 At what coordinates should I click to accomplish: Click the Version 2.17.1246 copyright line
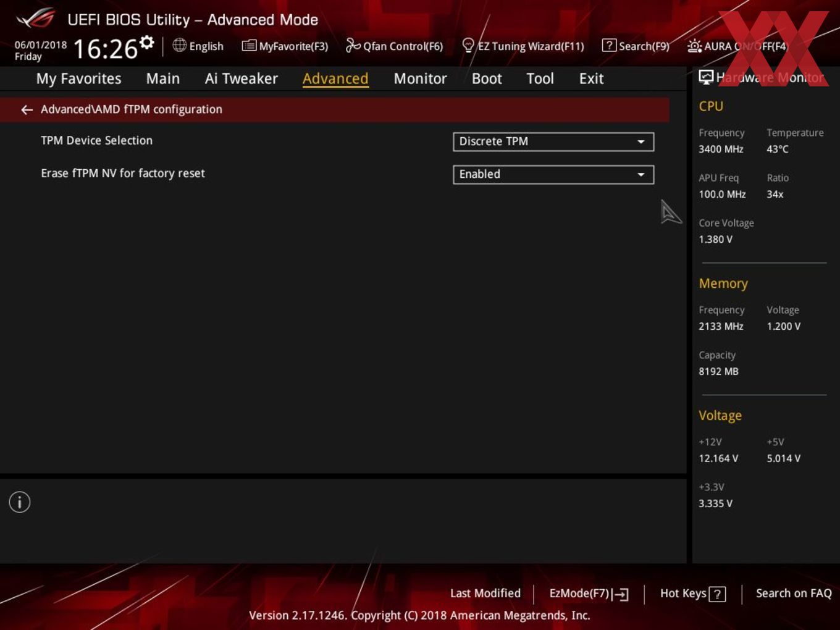tap(419, 616)
